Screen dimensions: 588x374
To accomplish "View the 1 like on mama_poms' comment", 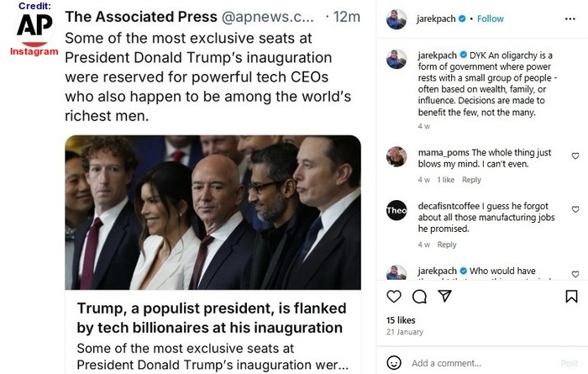I will click(x=446, y=180).
